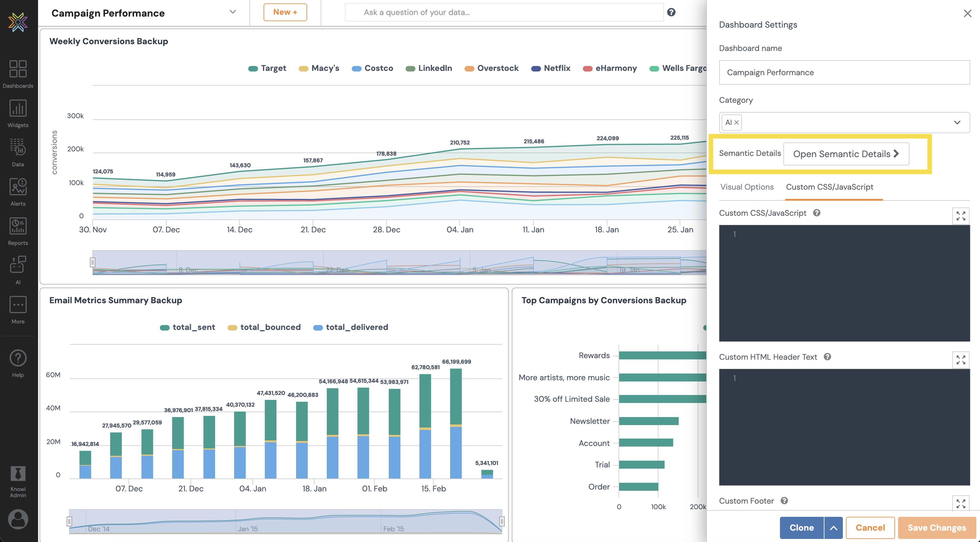Click left handle of Email Metrics navigator
This screenshot has height=542, width=980.
point(69,521)
